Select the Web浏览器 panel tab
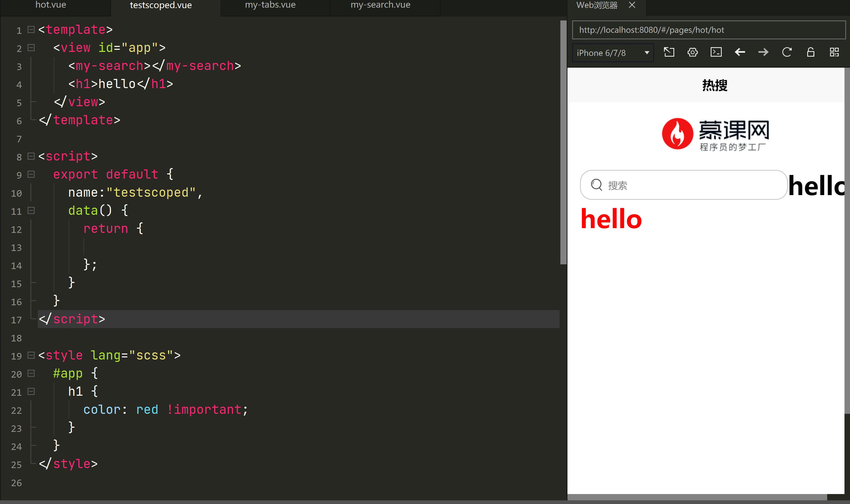The height and width of the screenshot is (504, 850). click(x=597, y=6)
